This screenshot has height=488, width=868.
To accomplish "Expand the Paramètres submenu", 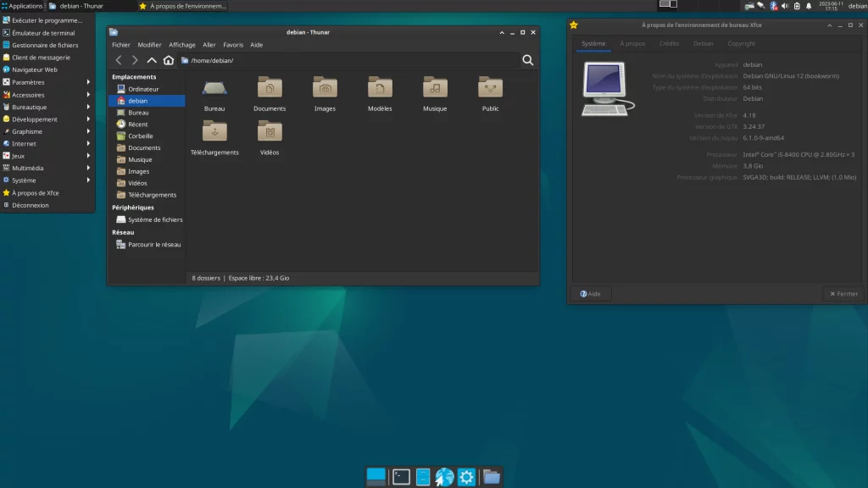I will (x=28, y=82).
